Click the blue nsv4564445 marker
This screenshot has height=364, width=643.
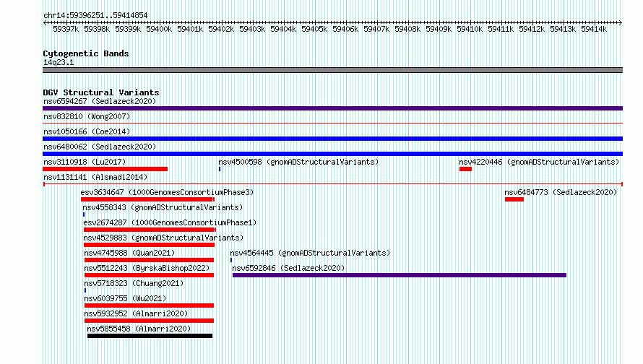click(231, 260)
